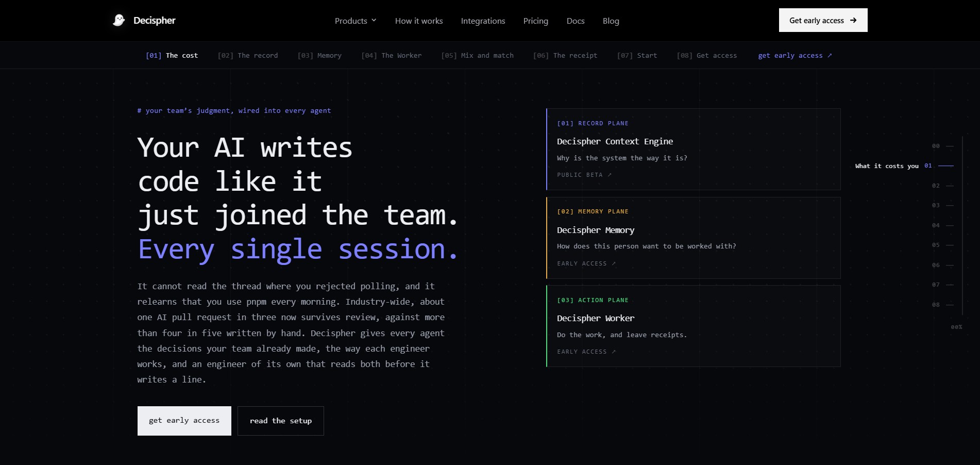Go to side rail marker 07
The width and height of the screenshot is (980, 465).
942,285
